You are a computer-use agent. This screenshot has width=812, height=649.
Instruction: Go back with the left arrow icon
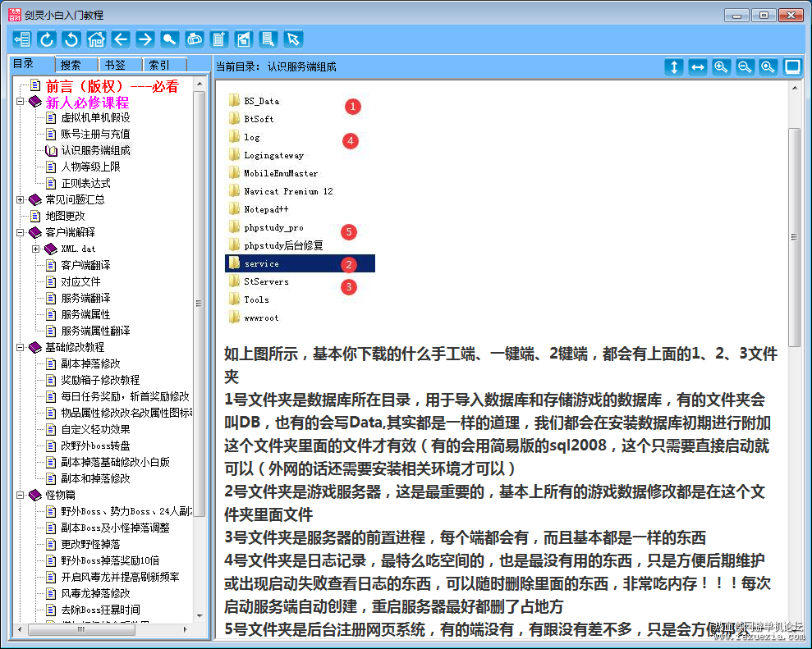click(x=121, y=39)
